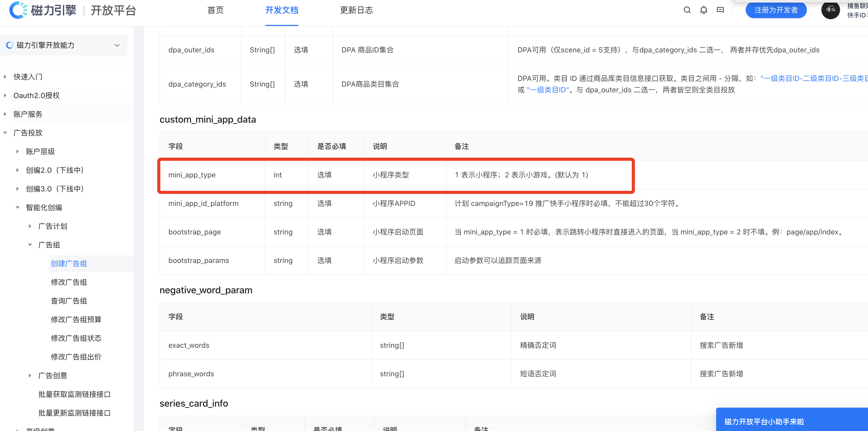Viewport: 868px width, 431px height.
Task: Expand the 快速入门 section arrow
Action: [x=5, y=77]
